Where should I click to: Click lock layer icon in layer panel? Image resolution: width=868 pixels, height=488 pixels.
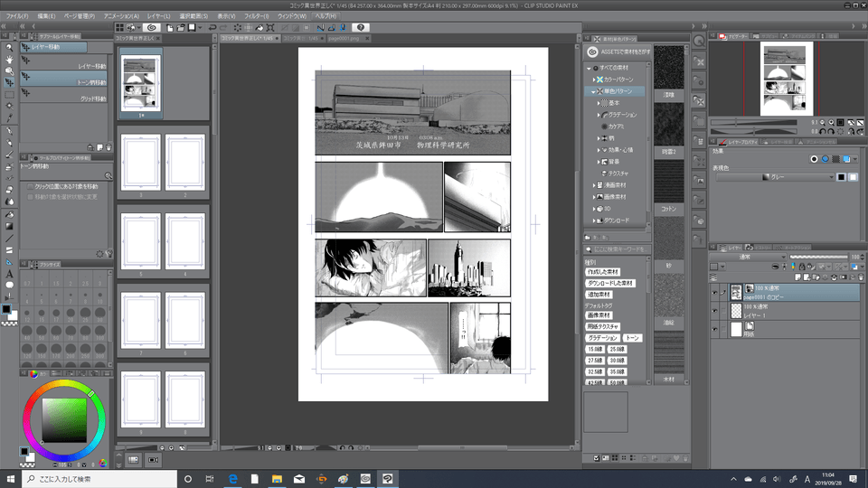click(802, 267)
